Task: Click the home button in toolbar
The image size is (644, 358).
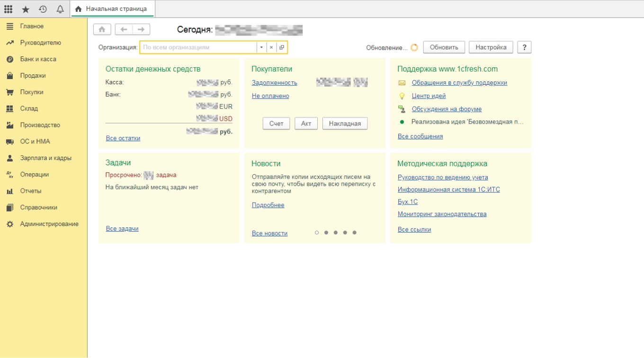Action: point(102,29)
